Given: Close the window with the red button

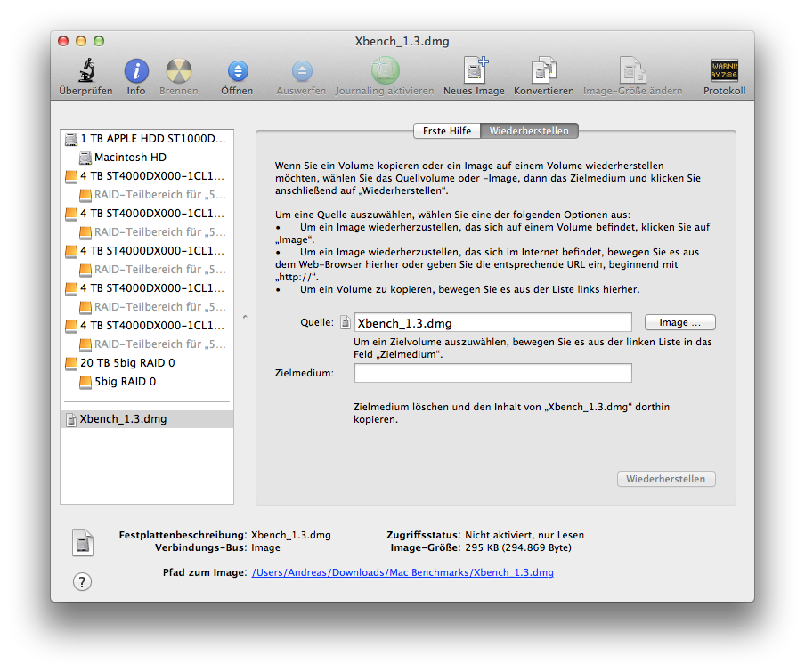Looking at the screenshot, I should [63, 41].
